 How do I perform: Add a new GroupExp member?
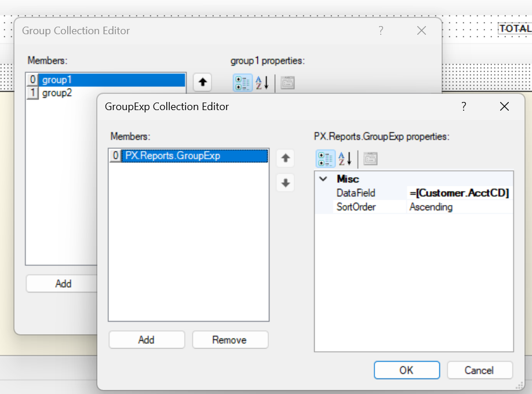147,340
